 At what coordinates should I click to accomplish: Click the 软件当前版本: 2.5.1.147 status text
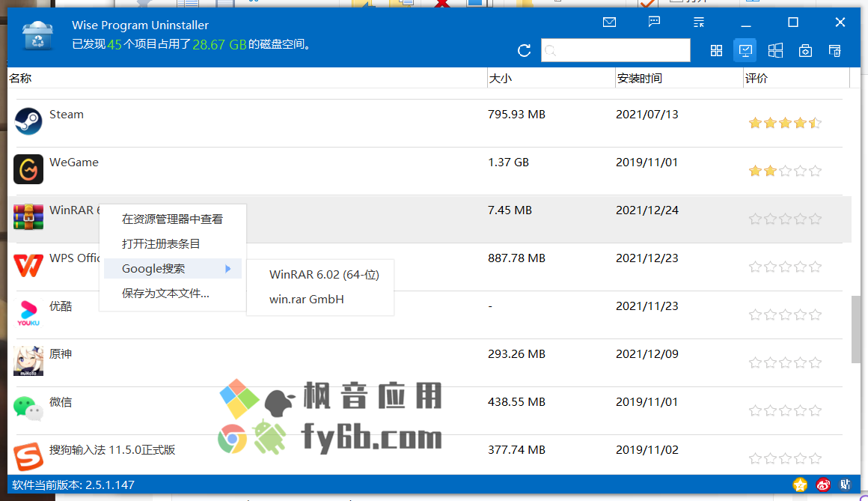pyautogui.click(x=73, y=485)
